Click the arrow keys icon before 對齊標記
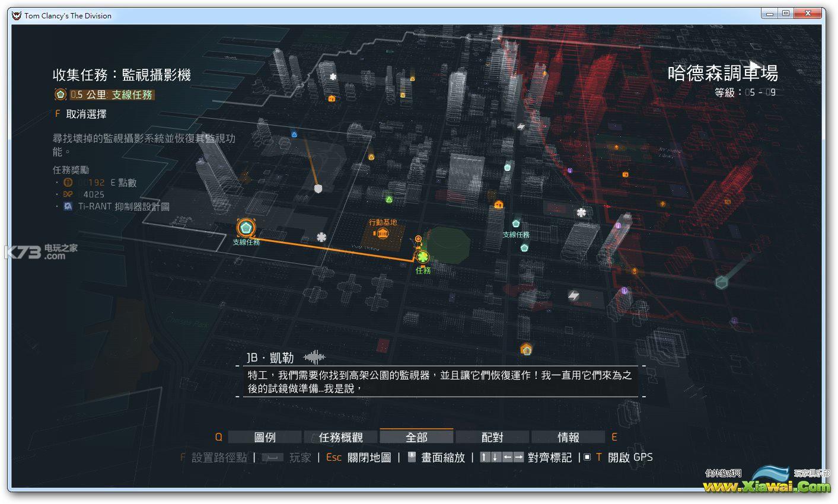Screen dimensions: 838x504 pyautogui.click(x=502, y=457)
